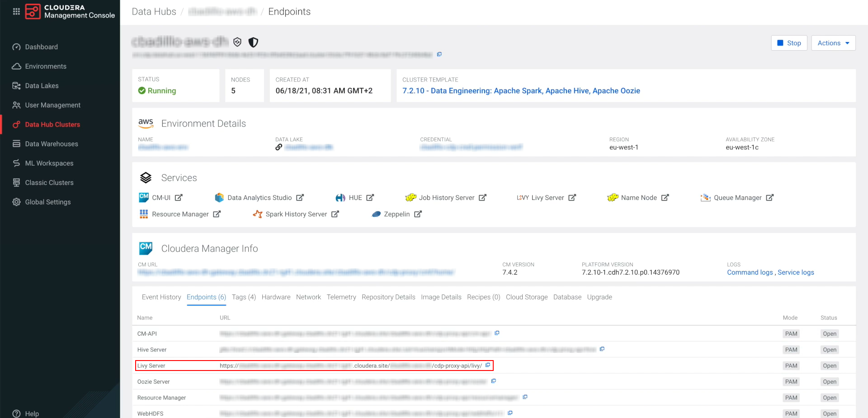The height and width of the screenshot is (418, 868).
Task: Expand the Actions dropdown
Action: tap(833, 43)
